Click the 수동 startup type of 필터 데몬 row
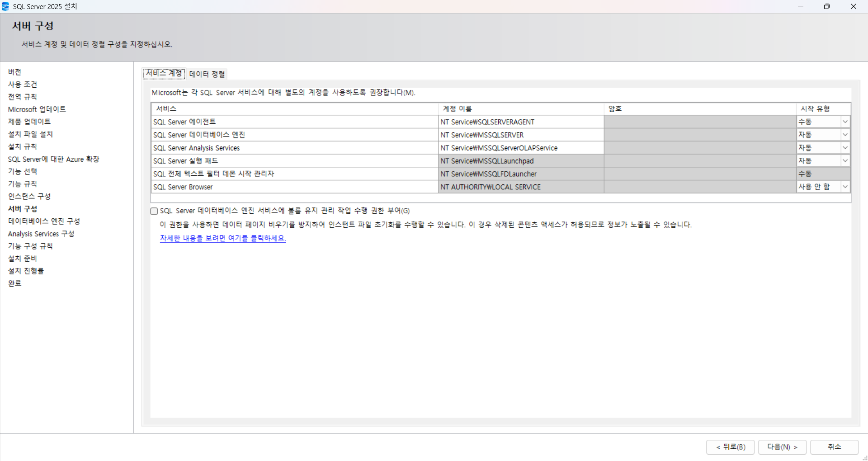The width and height of the screenshot is (868, 461). click(x=823, y=174)
